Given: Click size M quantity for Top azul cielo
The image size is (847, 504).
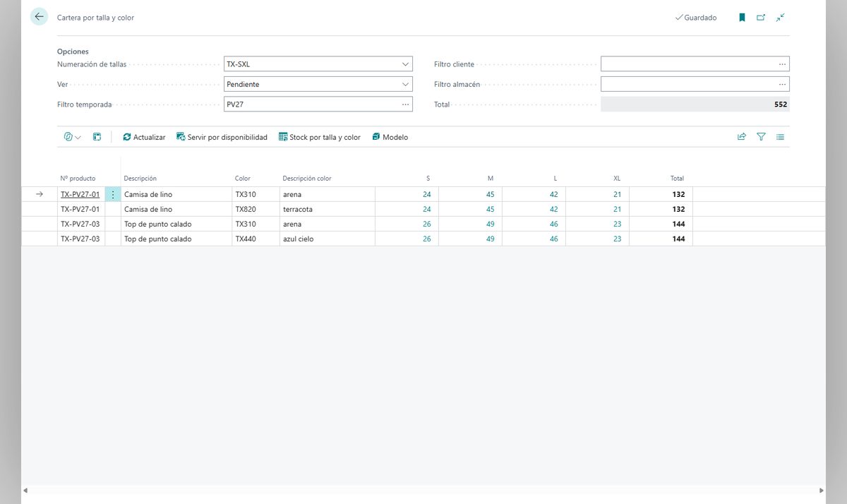Looking at the screenshot, I should pos(490,239).
